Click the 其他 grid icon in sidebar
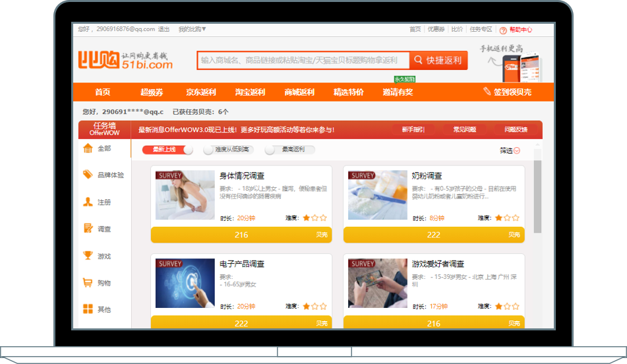Image resolution: width=627 pixels, height=364 pixels. tap(88, 309)
